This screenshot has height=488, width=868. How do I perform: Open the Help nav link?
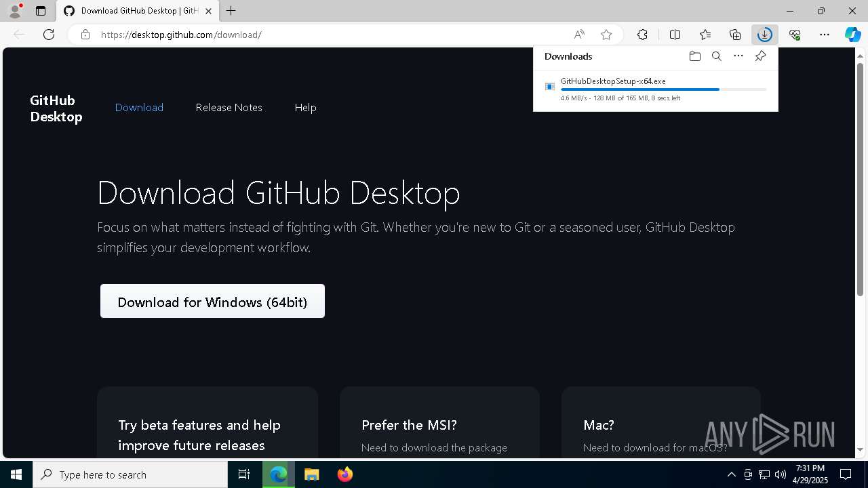point(305,107)
